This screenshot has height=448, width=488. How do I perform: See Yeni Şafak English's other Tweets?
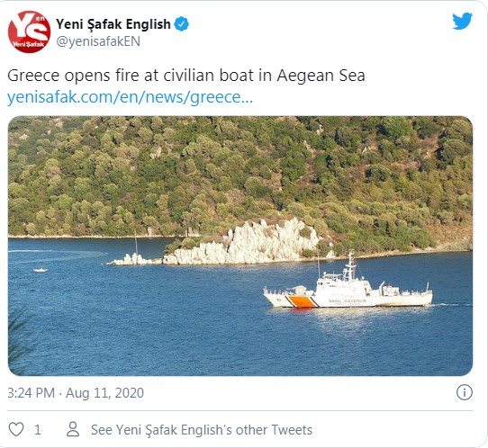click(202, 430)
